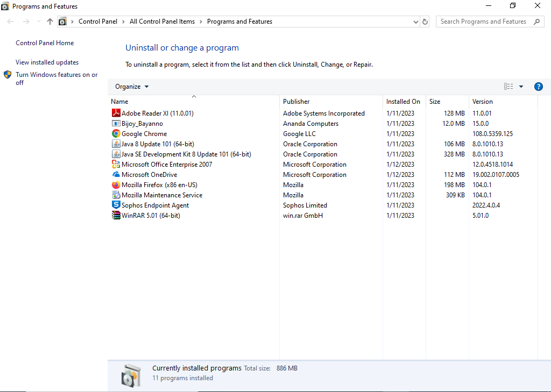
Task: Click the Mozilla Maintenance Service icon
Action: tap(116, 195)
